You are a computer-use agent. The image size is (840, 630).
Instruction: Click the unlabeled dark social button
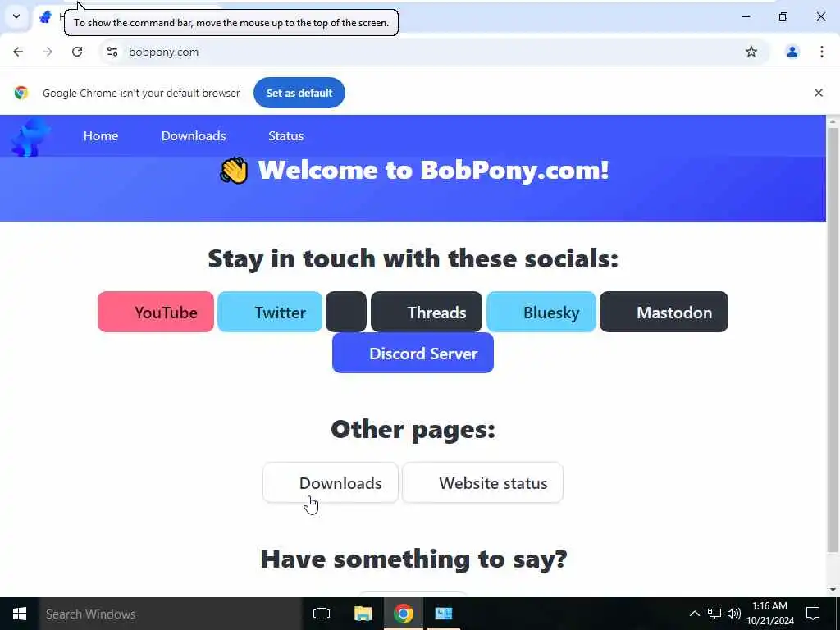tap(346, 312)
